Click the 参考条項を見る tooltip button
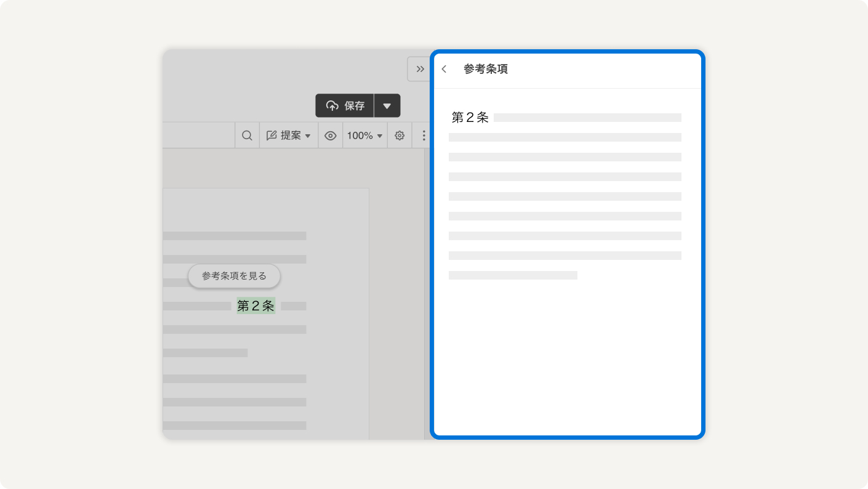Screen dimensions: 868x489 tap(234, 276)
